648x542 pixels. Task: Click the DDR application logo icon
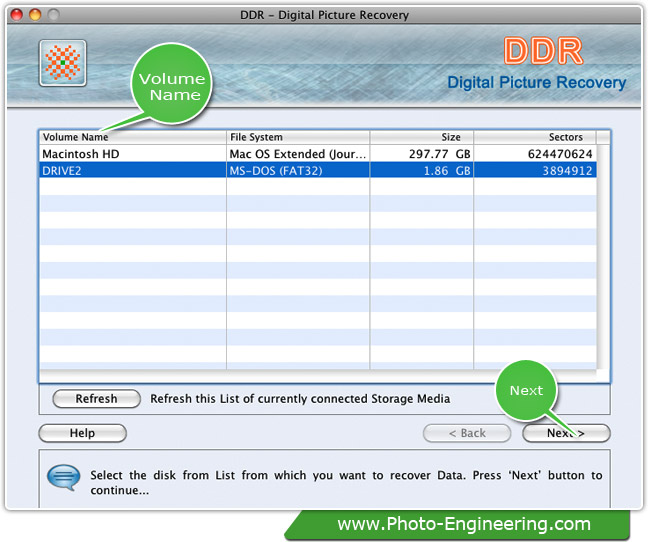63,63
